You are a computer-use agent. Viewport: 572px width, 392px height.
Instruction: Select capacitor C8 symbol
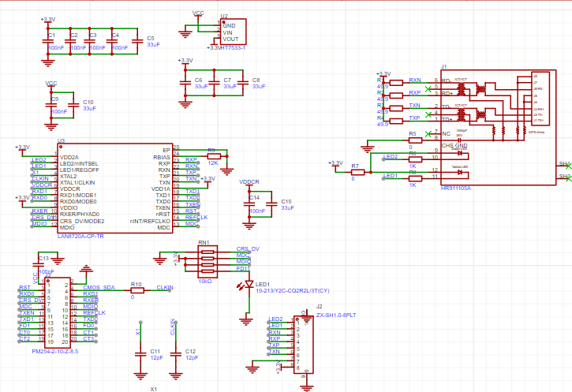click(x=242, y=83)
